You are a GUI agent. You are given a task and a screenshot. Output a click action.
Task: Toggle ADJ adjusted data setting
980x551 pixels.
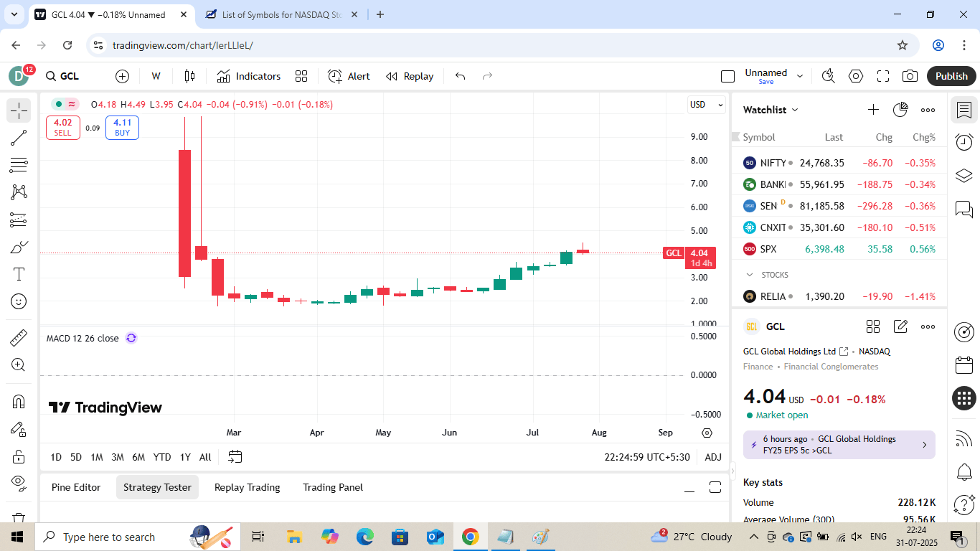pyautogui.click(x=713, y=457)
